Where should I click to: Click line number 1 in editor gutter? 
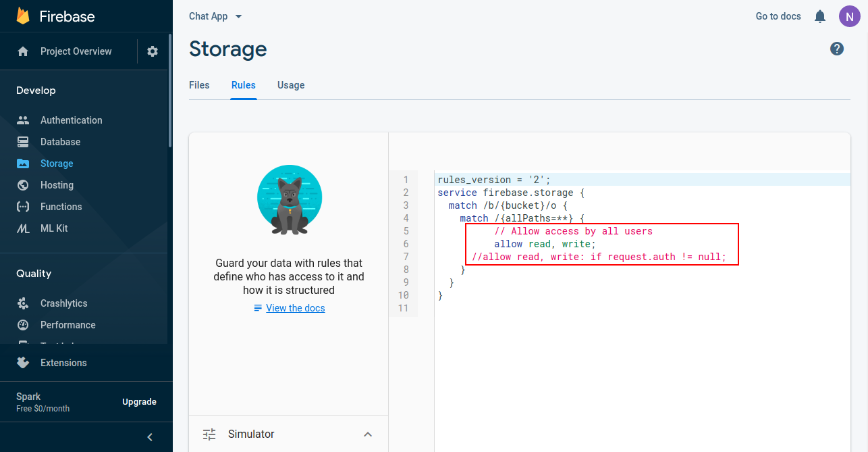406,180
